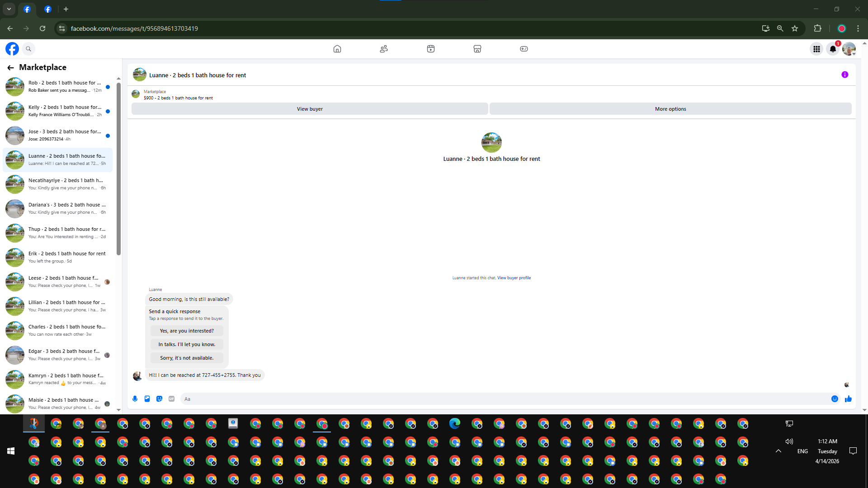Open conversation information purple icon
Screen dimensions: 868x488
(844, 75)
